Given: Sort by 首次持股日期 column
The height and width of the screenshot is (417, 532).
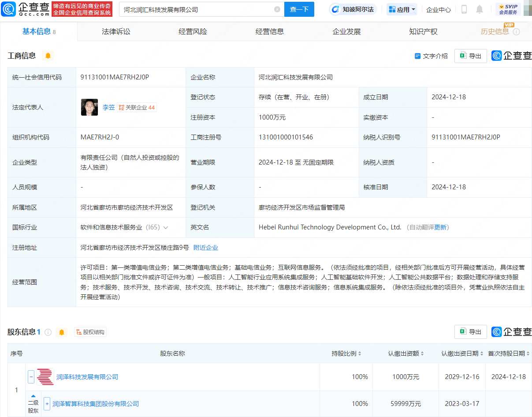Looking at the screenshot, I should (x=529, y=354).
